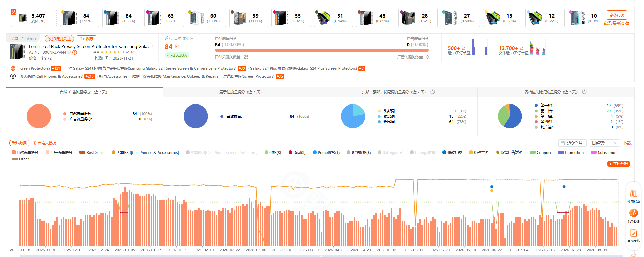Enable 小类BSR[Cell Phone Screen Protectors] series
Screen dimensions: 644x257
point(221,153)
